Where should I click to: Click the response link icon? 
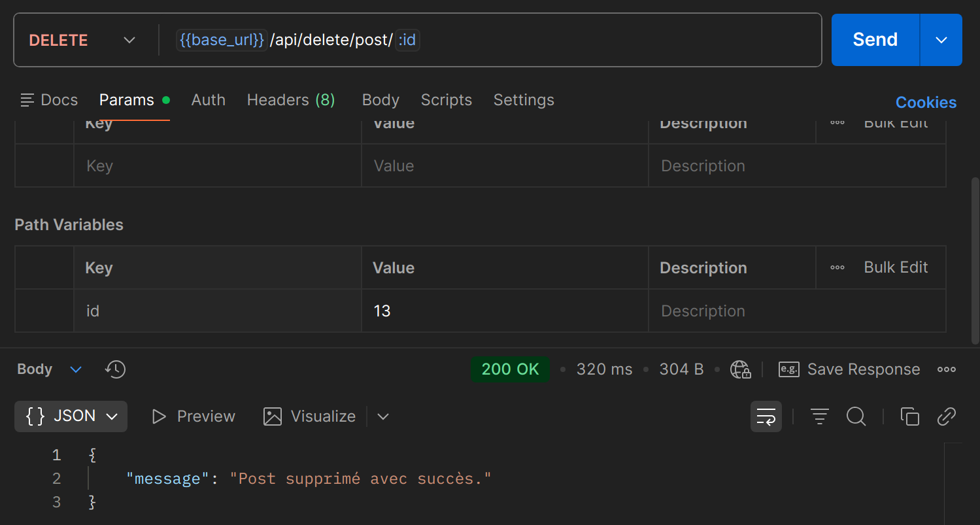click(x=946, y=416)
